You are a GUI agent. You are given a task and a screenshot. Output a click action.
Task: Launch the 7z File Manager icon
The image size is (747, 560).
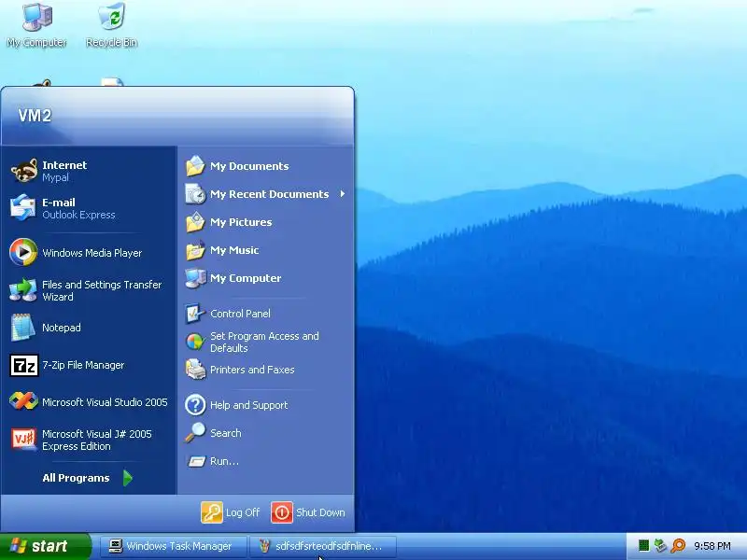[x=24, y=365]
